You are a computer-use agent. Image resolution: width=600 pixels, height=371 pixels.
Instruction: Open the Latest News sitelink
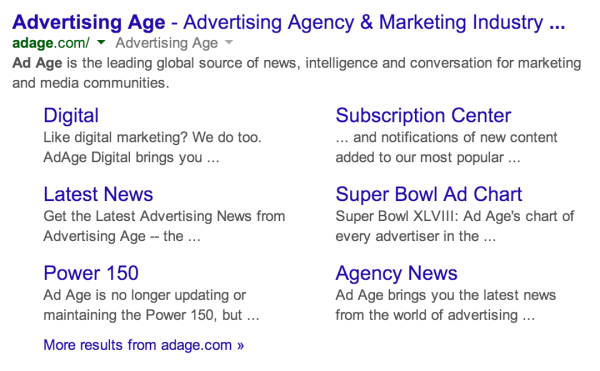click(98, 194)
